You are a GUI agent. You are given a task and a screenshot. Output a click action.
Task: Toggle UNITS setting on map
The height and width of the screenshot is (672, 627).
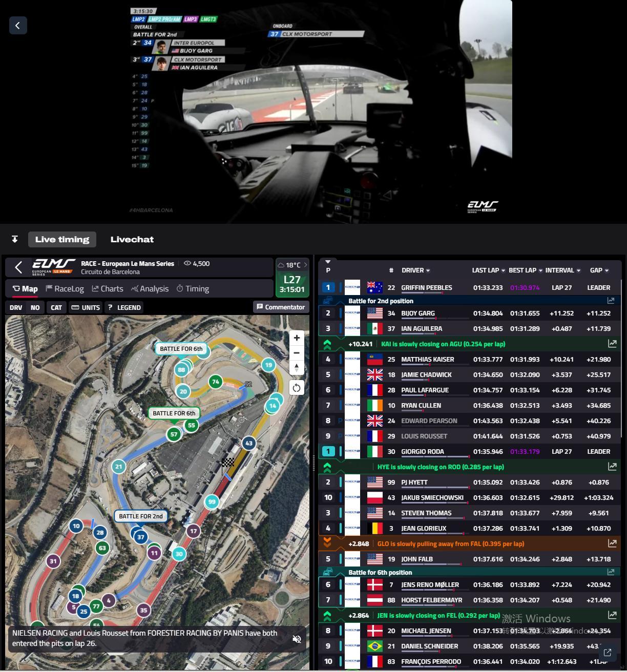[86, 307]
